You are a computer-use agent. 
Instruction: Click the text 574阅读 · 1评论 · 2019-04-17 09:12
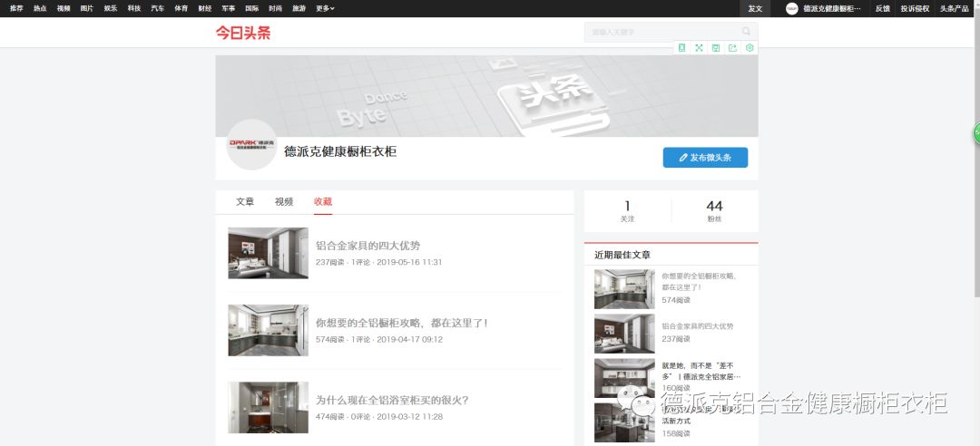(x=378, y=340)
